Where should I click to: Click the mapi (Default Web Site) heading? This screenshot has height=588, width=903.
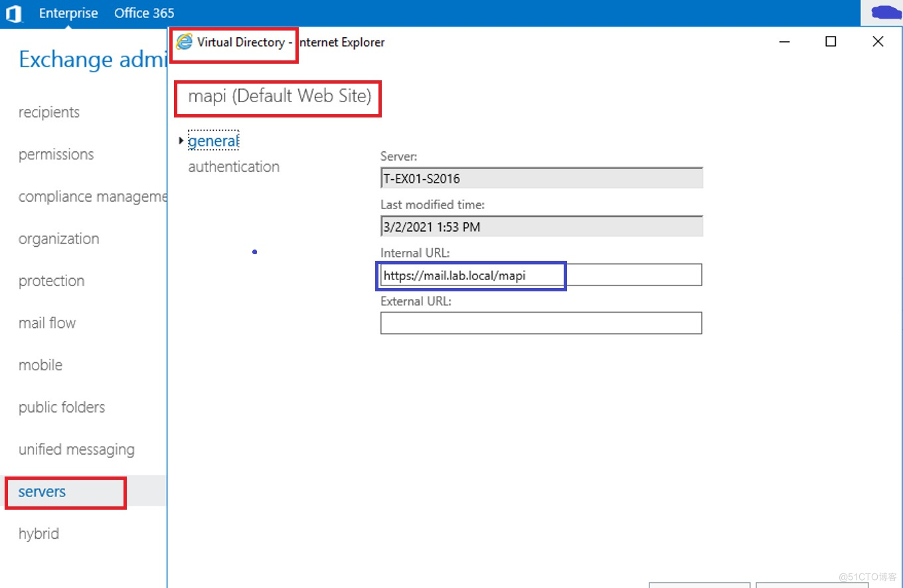coord(280,96)
